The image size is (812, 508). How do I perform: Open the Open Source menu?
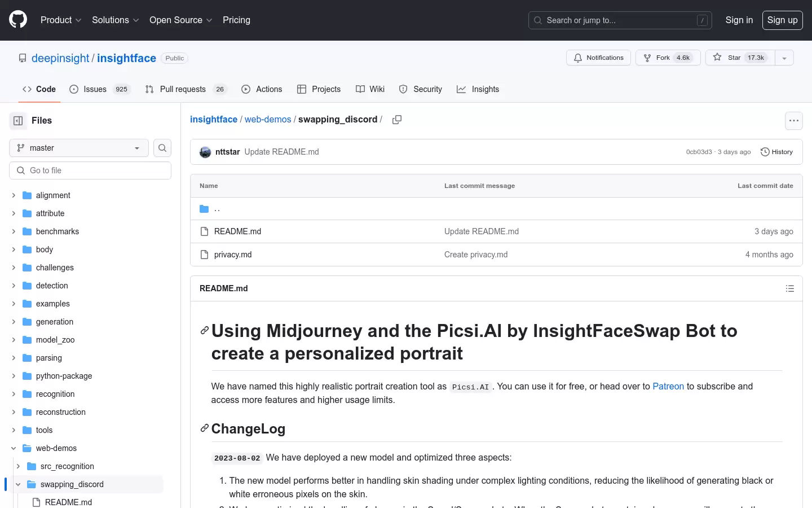click(x=181, y=20)
